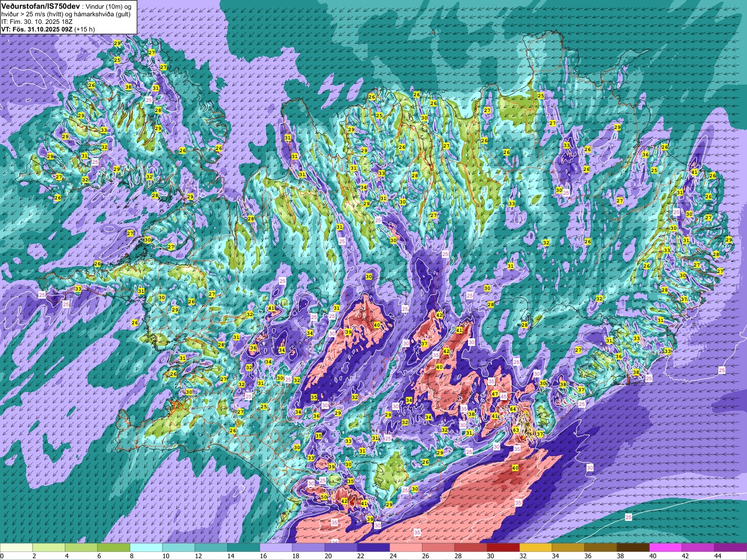Screen dimensions: 747x560
Task: Click the '(+15 h)' forecast offset text
Action: 85,29
